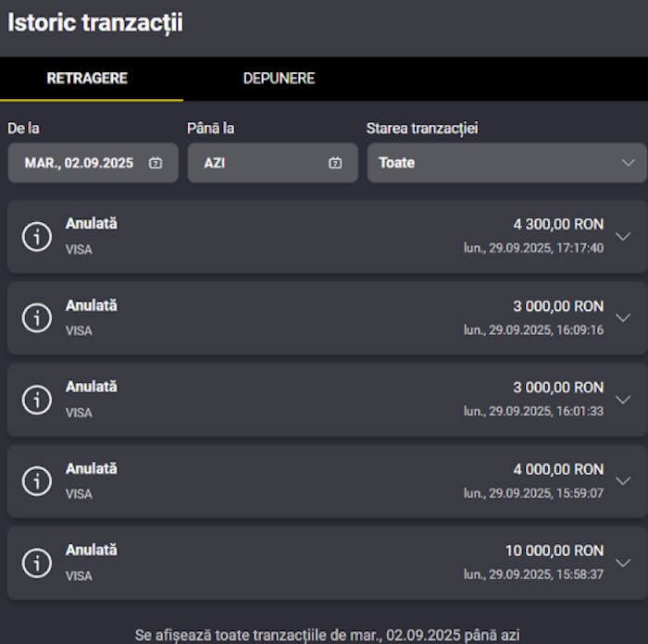The image size is (648, 644).
Task: Click calendar icon in De la field
Action: 156,163
